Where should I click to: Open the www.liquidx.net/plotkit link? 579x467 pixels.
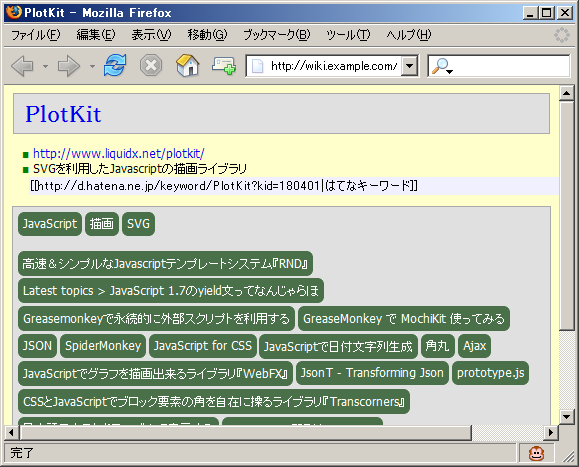click(119, 153)
